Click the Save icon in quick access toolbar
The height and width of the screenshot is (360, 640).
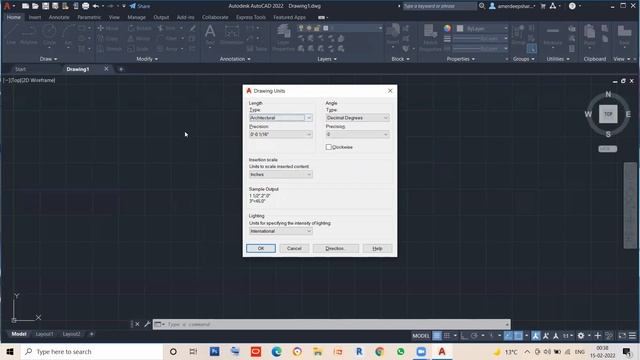(x=45, y=6)
